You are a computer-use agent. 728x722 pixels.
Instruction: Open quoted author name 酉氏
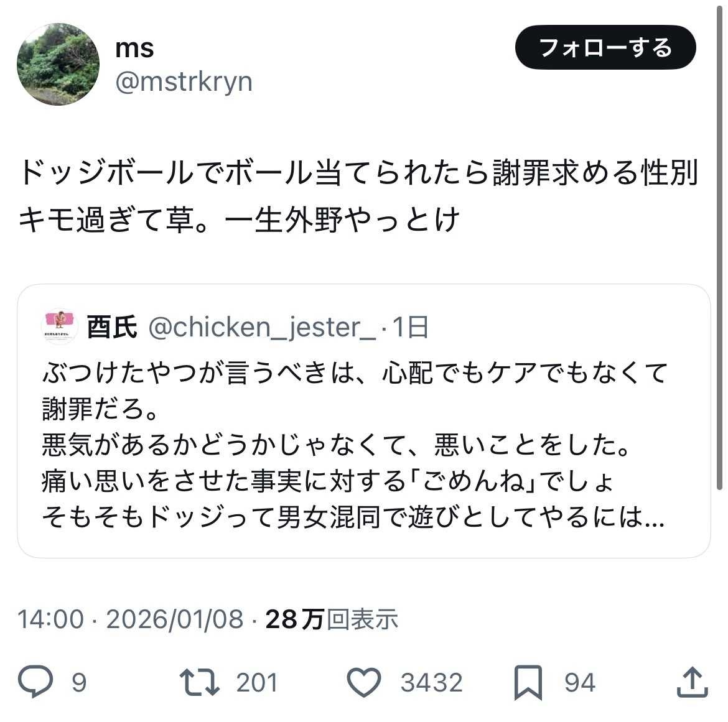112,327
